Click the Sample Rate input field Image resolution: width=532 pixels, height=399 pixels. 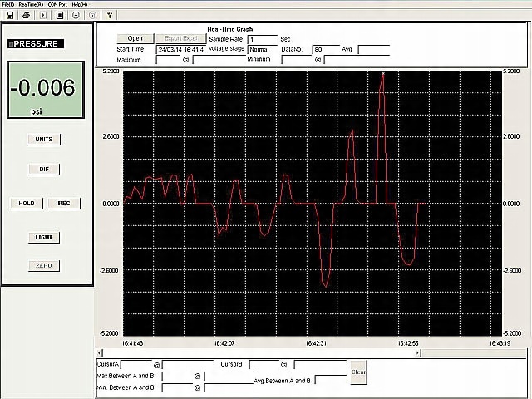coord(263,39)
